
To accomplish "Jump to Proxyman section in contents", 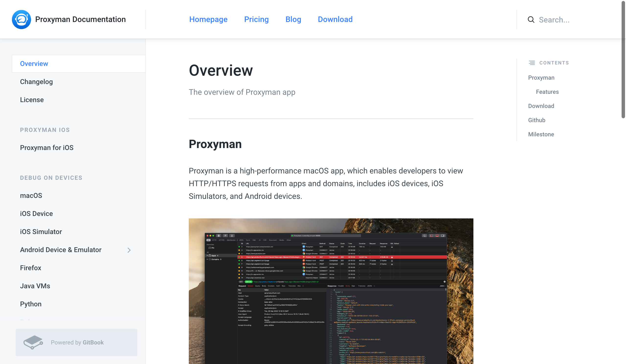I will (x=541, y=78).
